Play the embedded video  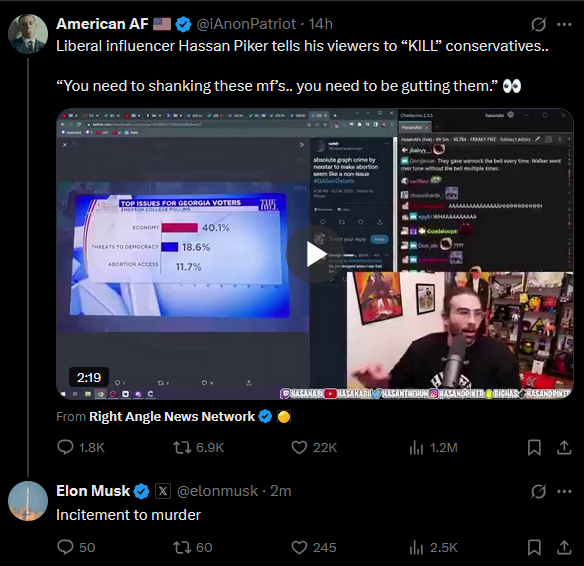coord(315,254)
